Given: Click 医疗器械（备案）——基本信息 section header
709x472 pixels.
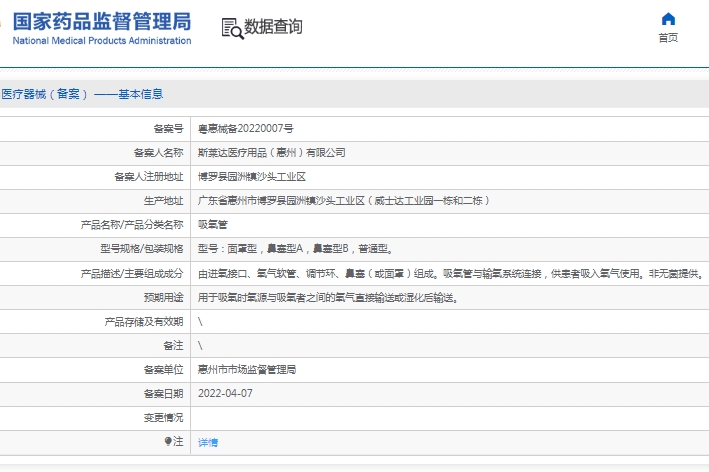Looking at the screenshot, I should click(82, 94).
